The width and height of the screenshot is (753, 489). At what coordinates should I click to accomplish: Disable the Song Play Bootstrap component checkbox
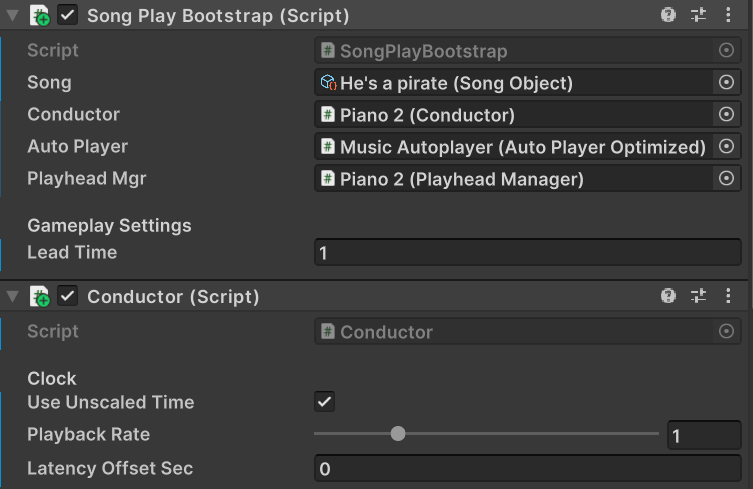pyautogui.click(x=68, y=15)
